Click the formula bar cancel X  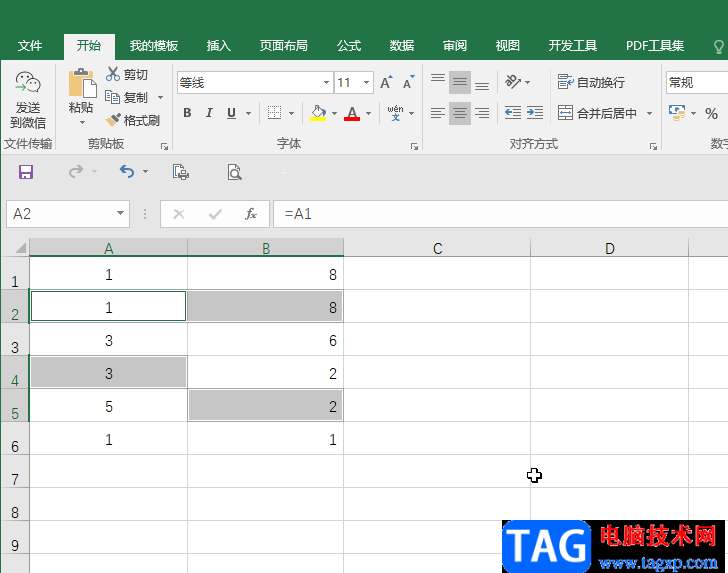[179, 214]
